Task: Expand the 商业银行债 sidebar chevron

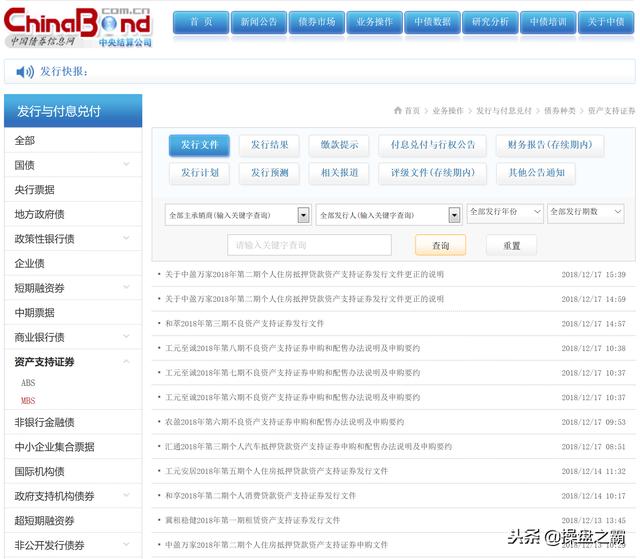Action: pos(127,337)
